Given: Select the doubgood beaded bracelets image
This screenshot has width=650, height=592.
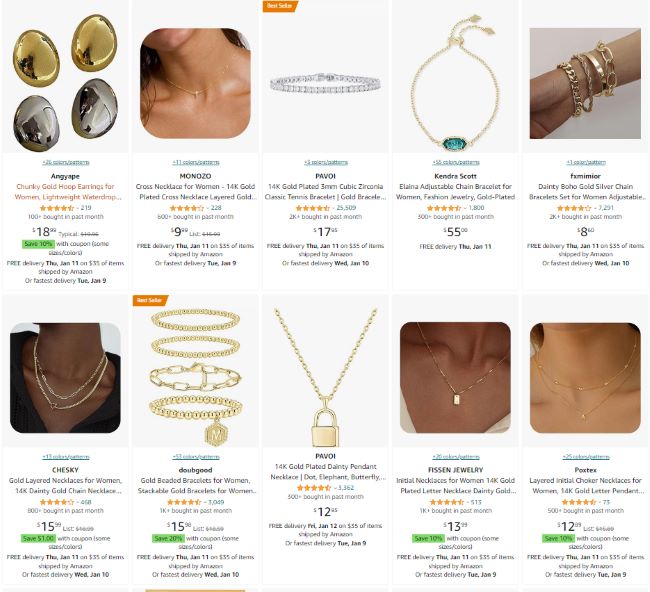Looking at the screenshot, I should coord(195,377).
